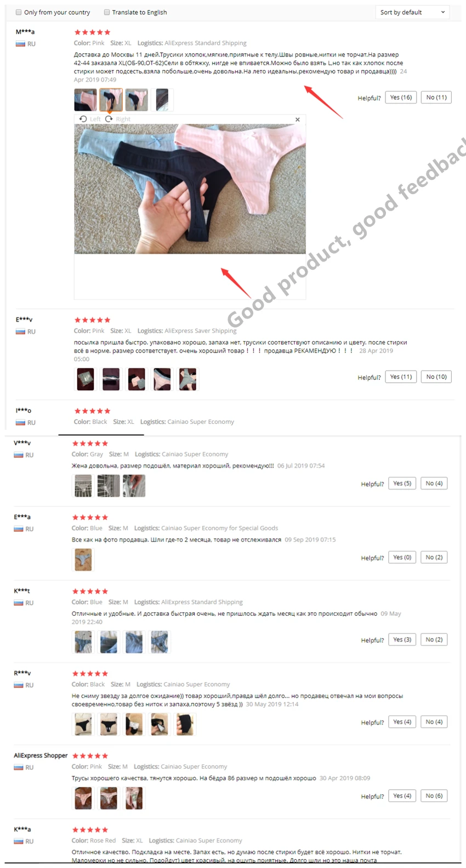
Task: Vote Yes (5) on V***v's review
Action: point(402,484)
